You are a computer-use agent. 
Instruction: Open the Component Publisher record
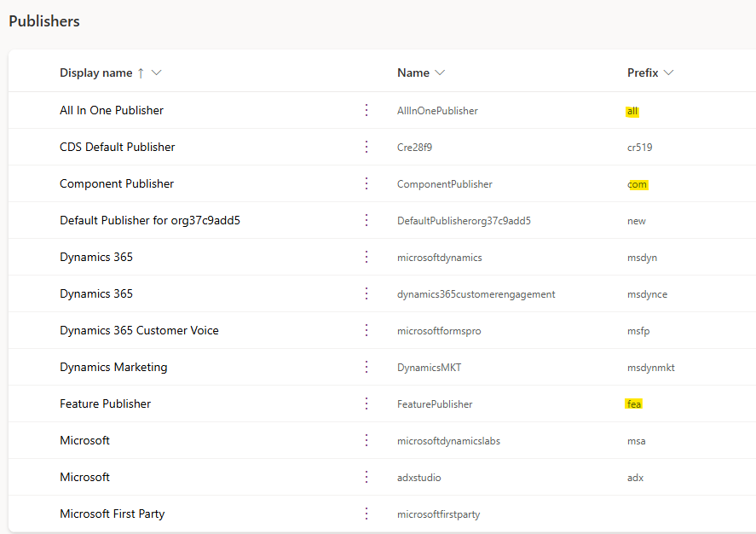tap(117, 183)
